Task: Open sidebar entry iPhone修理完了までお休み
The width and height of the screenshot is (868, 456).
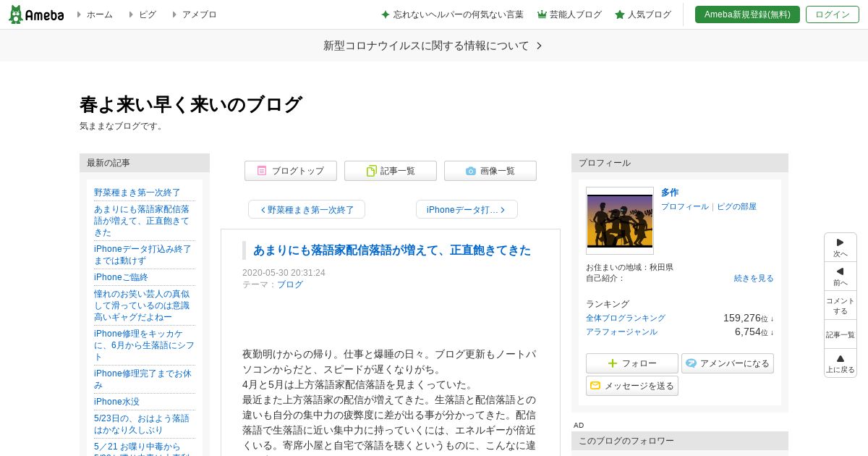Action: pyautogui.click(x=142, y=379)
